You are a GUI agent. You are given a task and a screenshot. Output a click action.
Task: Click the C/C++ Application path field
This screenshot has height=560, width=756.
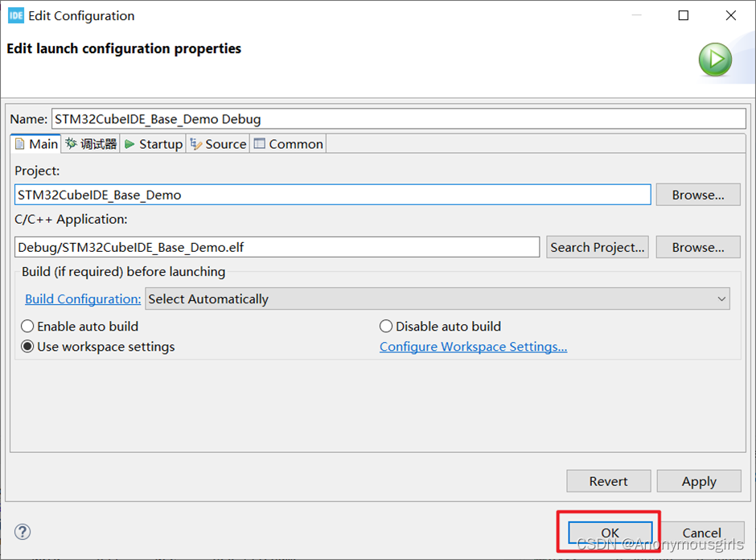[x=277, y=248]
